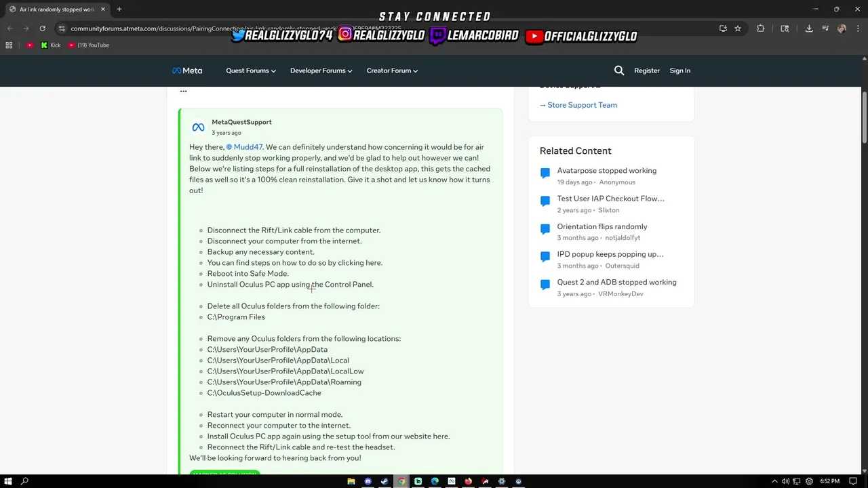Click the install app icon in address bar

click(723, 28)
